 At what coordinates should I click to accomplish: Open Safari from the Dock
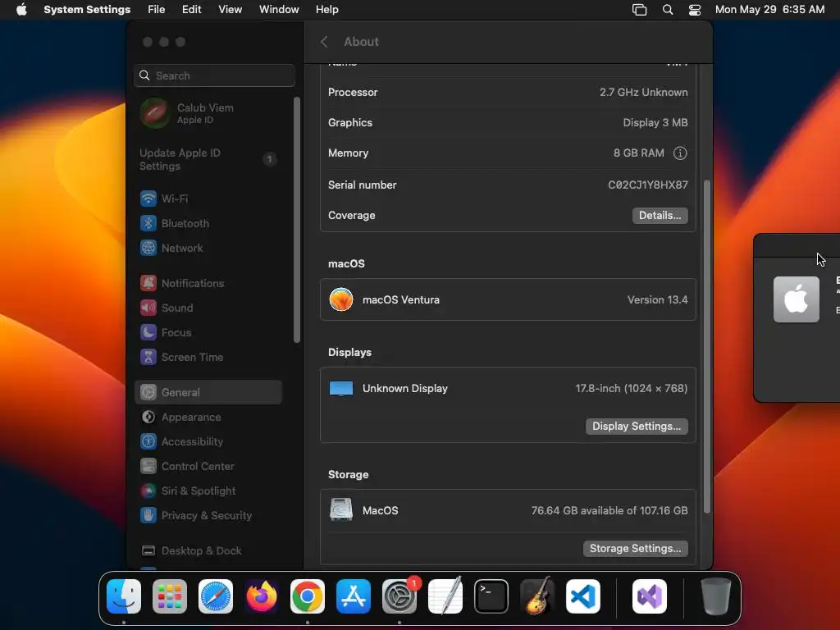pyautogui.click(x=216, y=596)
